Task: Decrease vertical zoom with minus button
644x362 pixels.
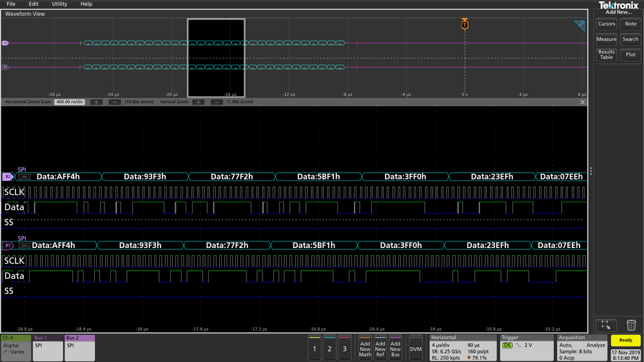Action: 217,102
